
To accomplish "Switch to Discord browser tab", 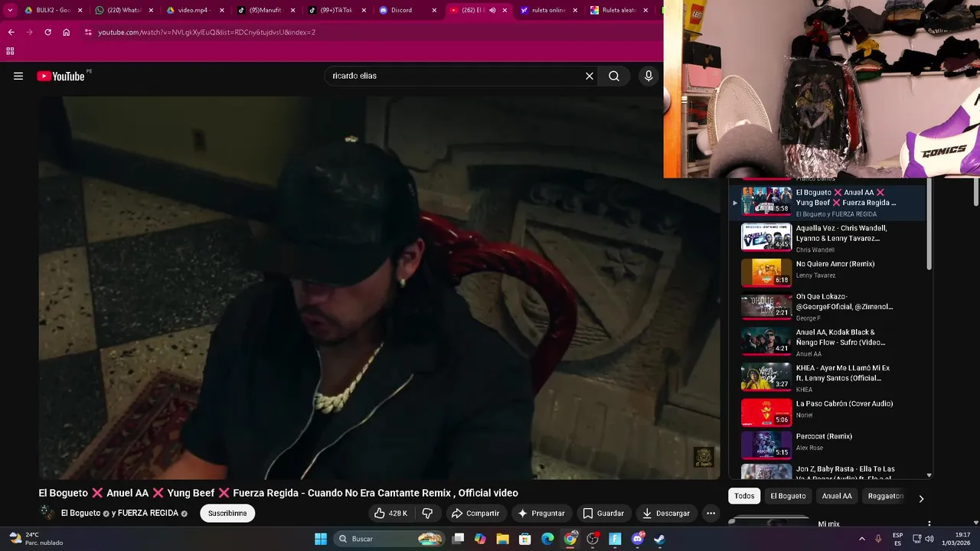I will (x=407, y=10).
